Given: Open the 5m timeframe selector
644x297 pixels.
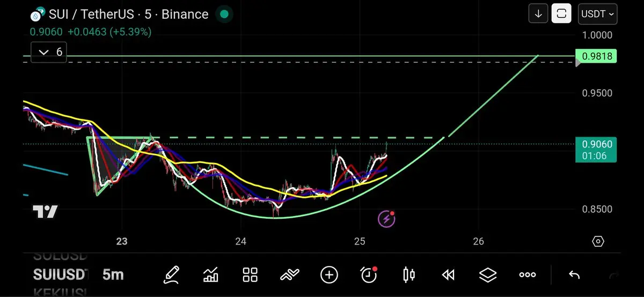Looking at the screenshot, I should pyautogui.click(x=113, y=275).
